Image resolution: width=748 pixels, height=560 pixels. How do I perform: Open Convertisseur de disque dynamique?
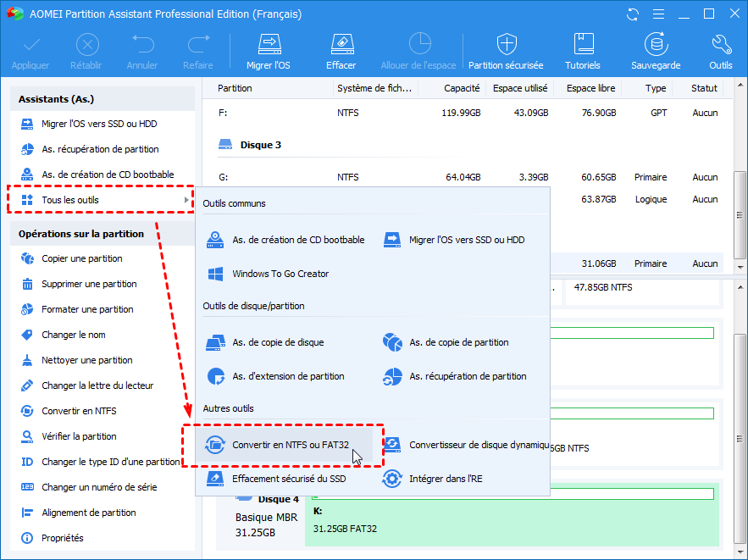(466, 445)
